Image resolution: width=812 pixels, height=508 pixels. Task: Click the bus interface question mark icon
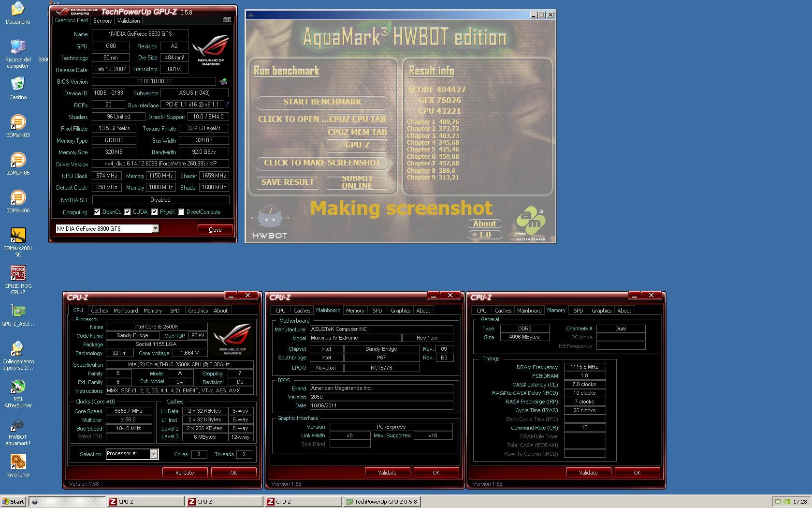[x=227, y=105]
